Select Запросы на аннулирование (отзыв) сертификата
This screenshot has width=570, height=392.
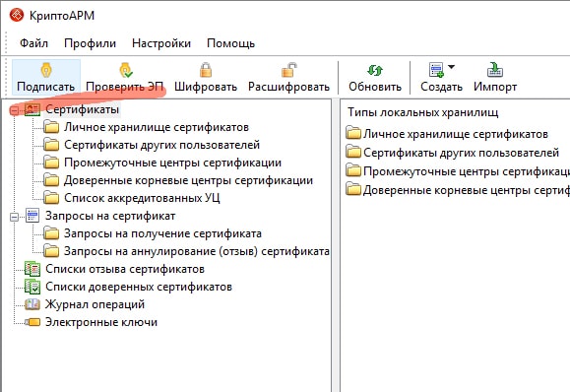point(197,251)
